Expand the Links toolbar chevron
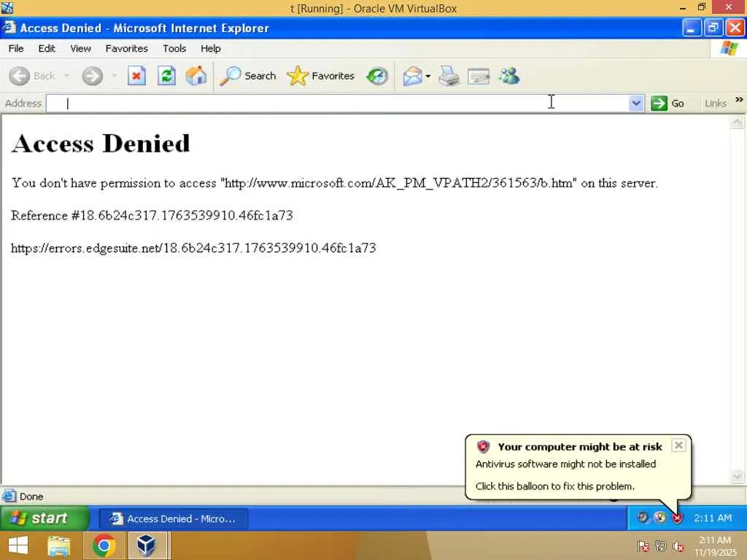The image size is (747, 560). [x=739, y=99]
